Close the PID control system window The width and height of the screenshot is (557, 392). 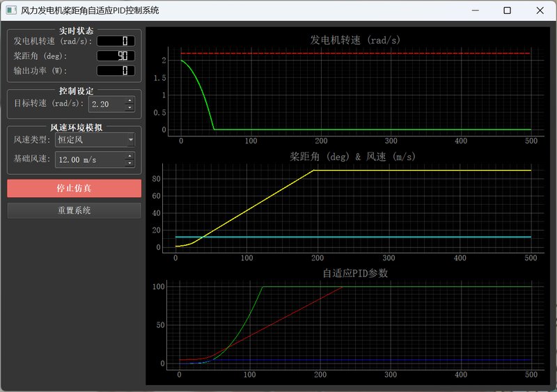point(540,10)
